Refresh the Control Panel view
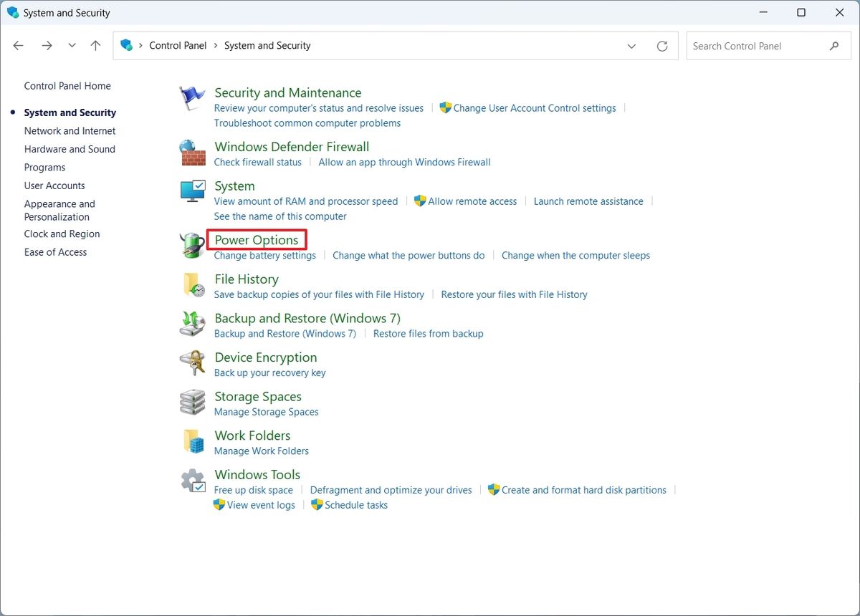This screenshot has height=616, width=860. [x=662, y=46]
